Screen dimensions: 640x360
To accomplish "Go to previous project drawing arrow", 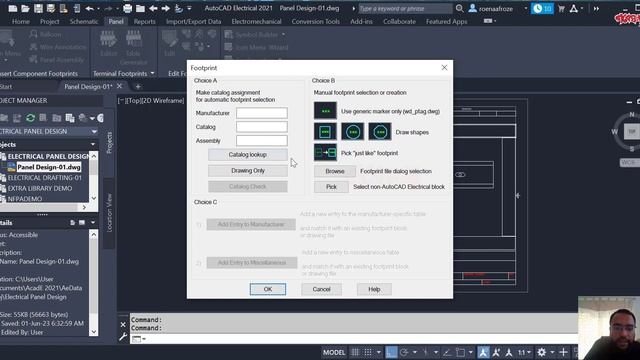I will coord(153,8).
